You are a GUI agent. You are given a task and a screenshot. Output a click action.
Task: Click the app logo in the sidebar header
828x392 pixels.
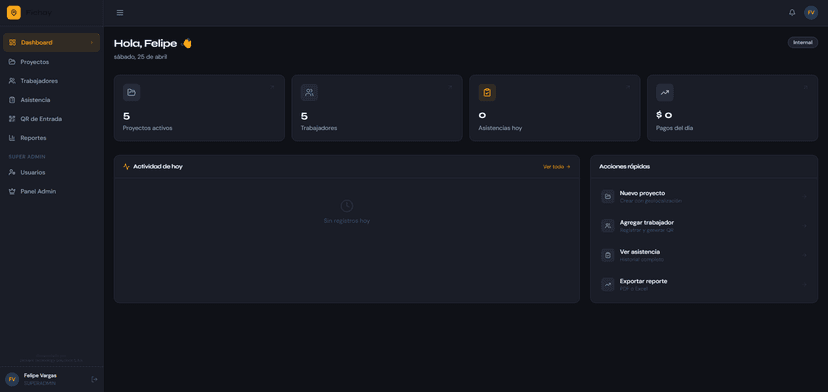click(14, 13)
